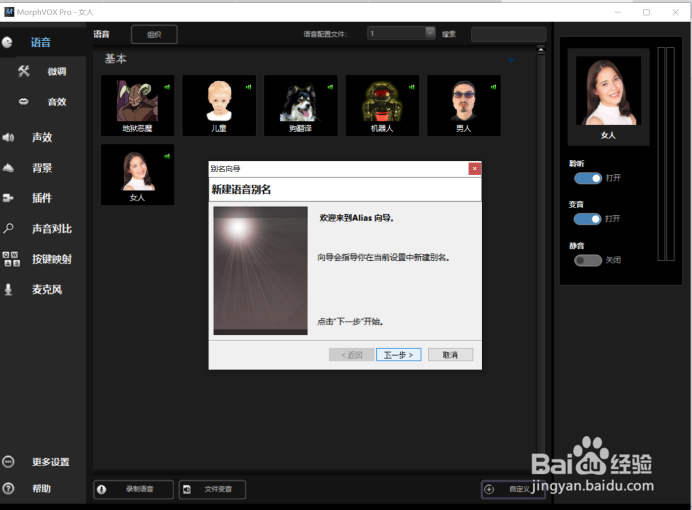Screen dimensions: 692x510
Task: Click the 声效 speaker icon
Action: [x=8, y=137]
